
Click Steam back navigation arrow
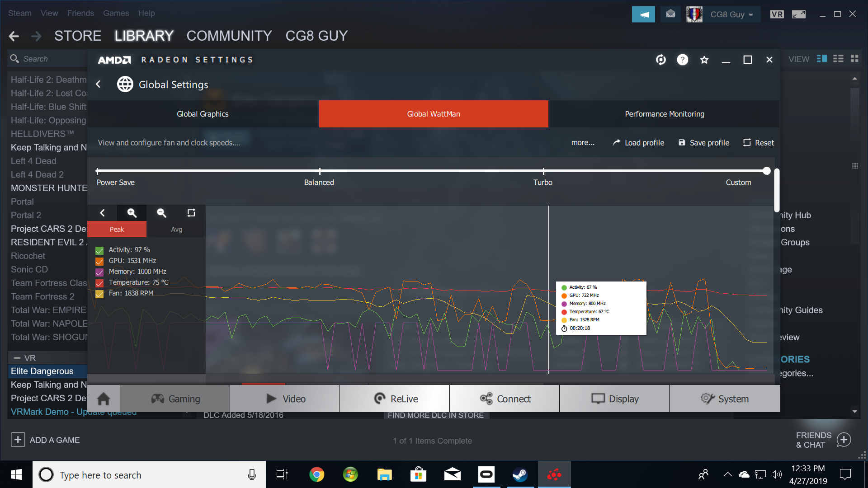14,36
